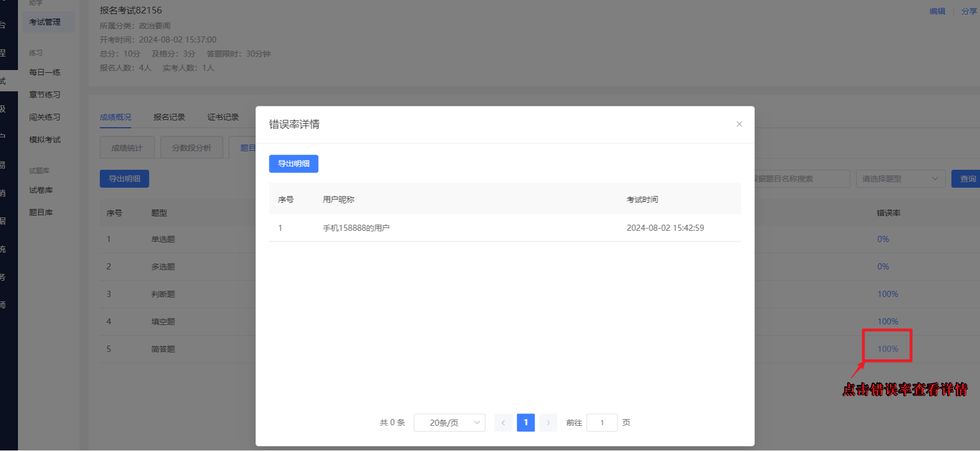Click the 2024-08-02 15:42:59 exam time cell

click(x=665, y=228)
